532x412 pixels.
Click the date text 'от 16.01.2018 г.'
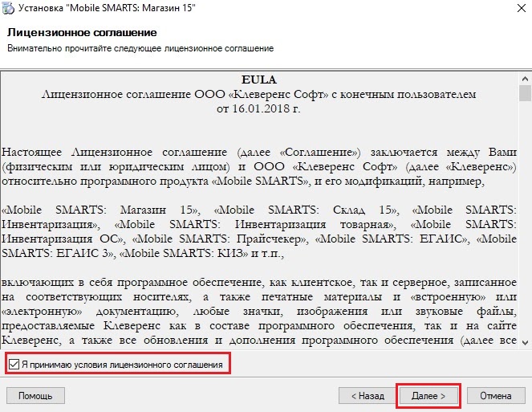click(x=258, y=108)
